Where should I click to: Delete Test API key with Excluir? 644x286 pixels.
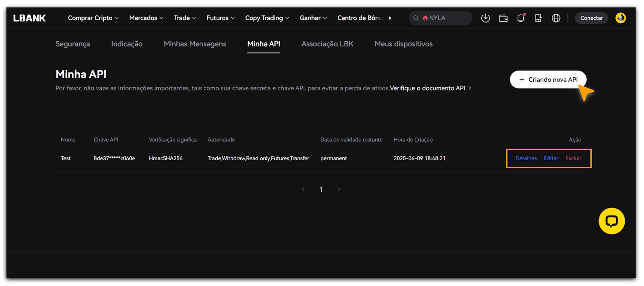pyautogui.click(x=573, y=158)
